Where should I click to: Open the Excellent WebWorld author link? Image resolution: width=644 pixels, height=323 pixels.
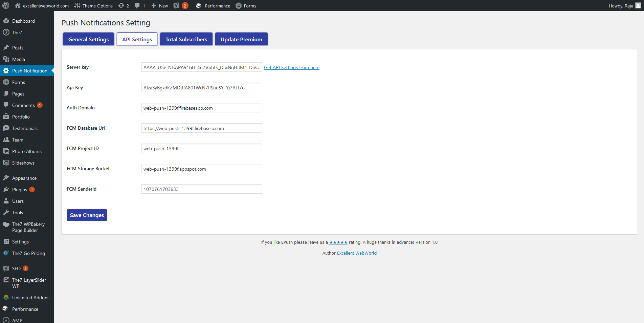357,253
